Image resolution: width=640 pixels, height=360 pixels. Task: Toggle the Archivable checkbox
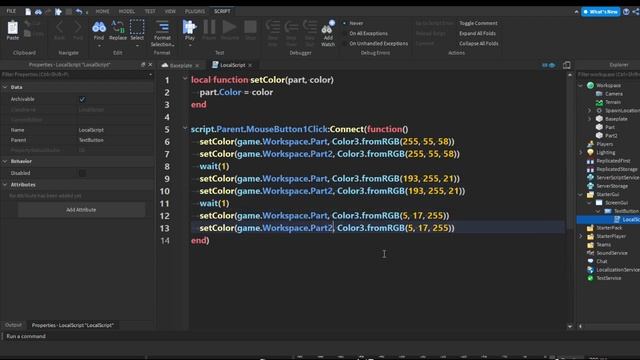coord(82,99)
